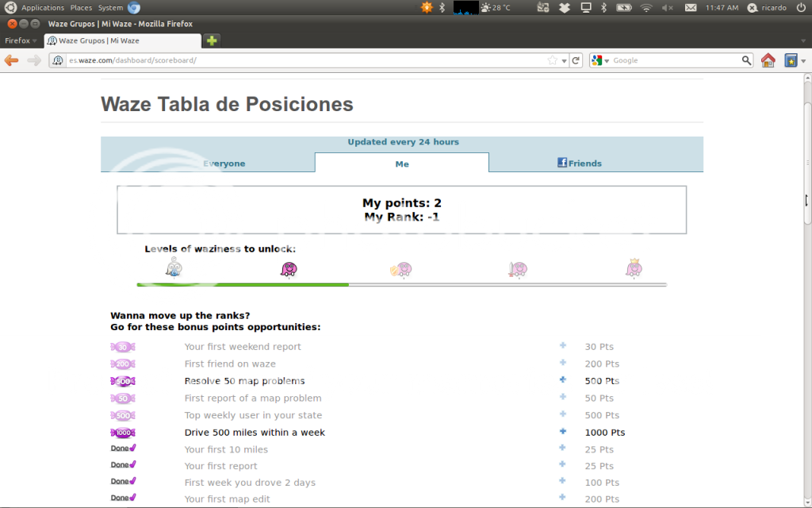Click the Waze site identity icon in the address bar
Screen dimensions: 812x508
click(57, 60)
